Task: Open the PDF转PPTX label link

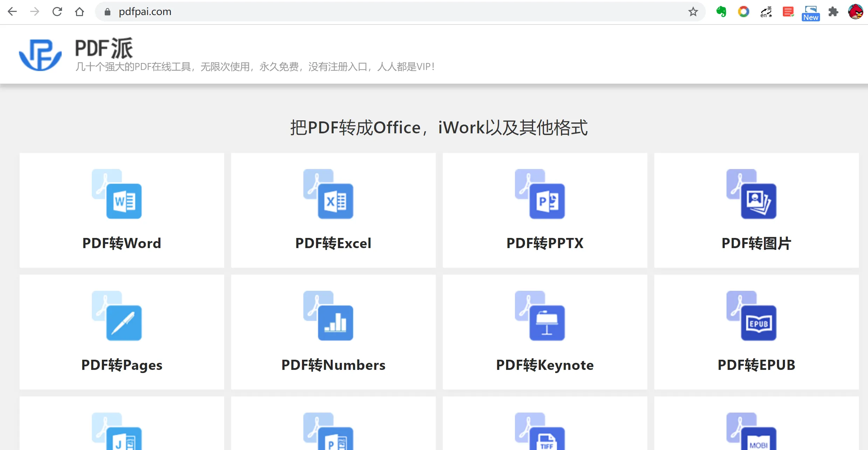Action: tap(545, 243)
